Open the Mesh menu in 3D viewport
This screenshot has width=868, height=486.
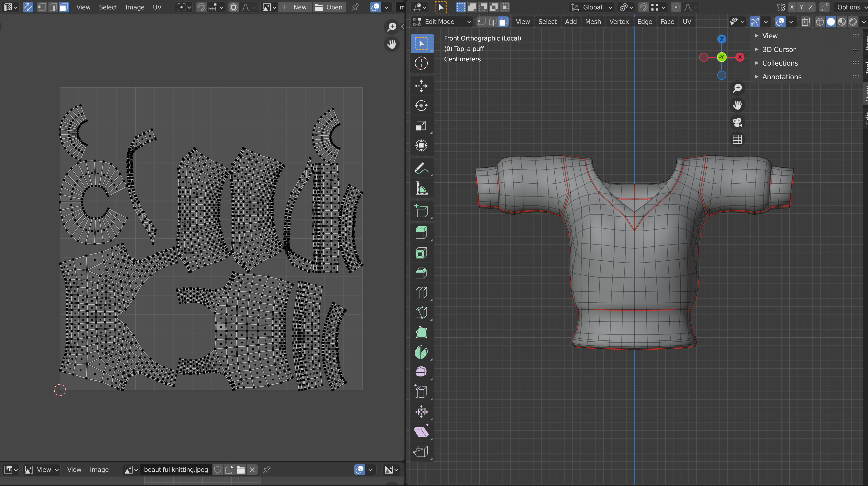pyautogui.click(x=593, y=22)
